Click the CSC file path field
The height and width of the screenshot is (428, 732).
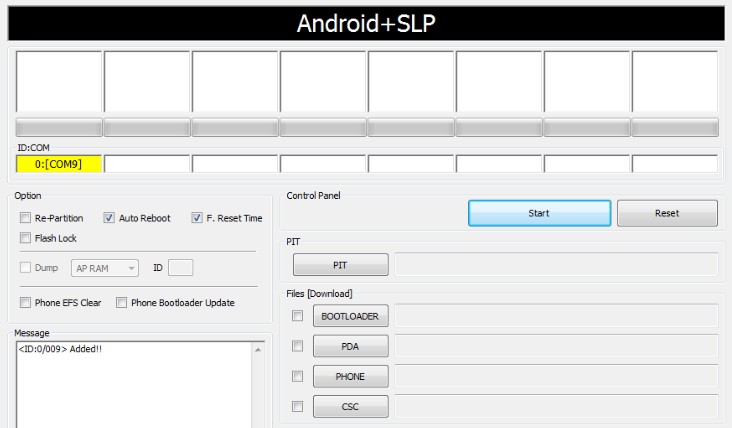(x=556, y=407)
